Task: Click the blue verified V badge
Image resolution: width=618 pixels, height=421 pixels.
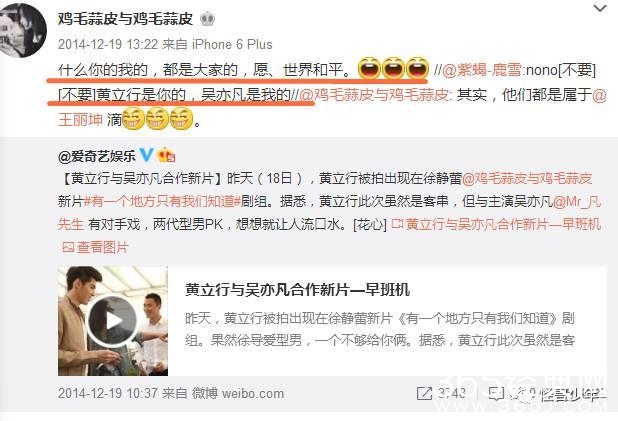Action: 147,155
